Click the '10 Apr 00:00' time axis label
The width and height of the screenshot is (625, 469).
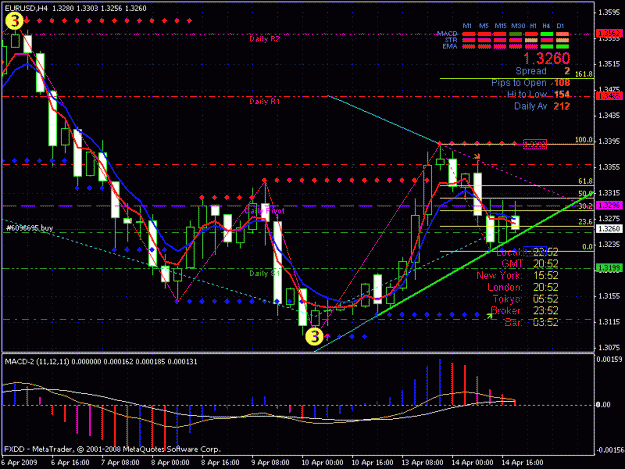322,463
